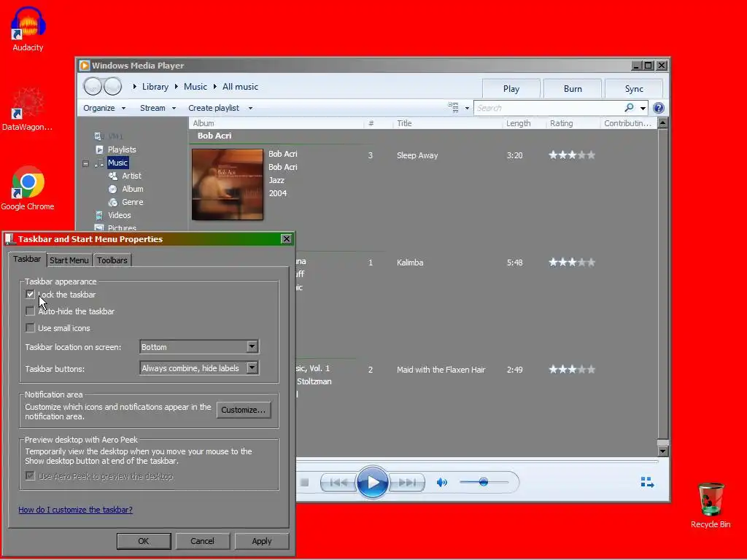747x560 pixels.
Task: Click the All music breadcrumb
Action: pyautogui.click(x=240, y=87)
